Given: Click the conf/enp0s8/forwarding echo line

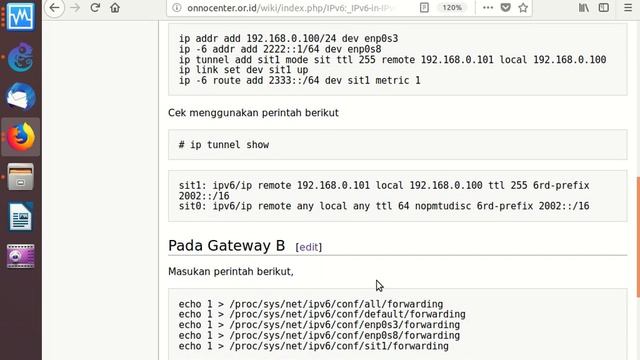Looking at the screenshot, I should (x=319, y=336).
